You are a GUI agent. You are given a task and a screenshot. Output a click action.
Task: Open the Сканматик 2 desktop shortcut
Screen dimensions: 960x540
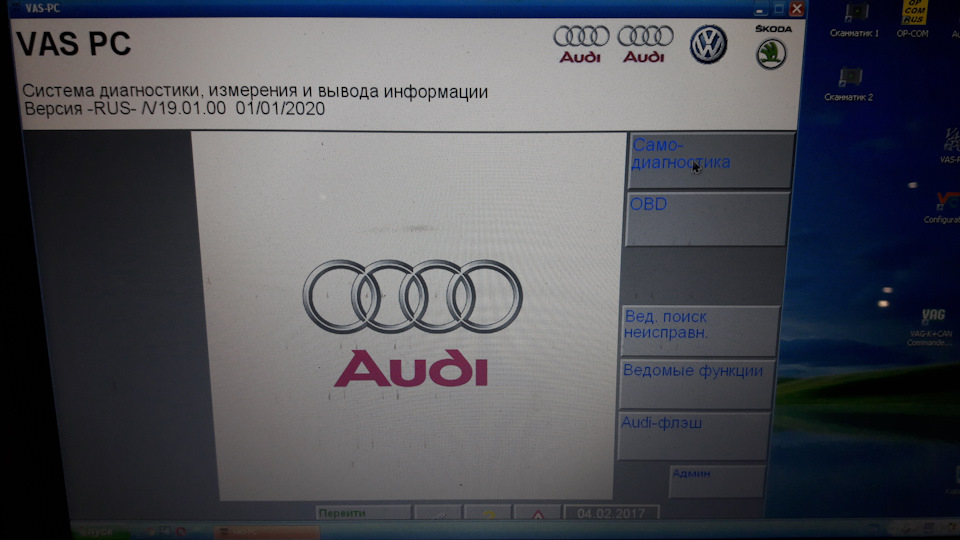point(849,84)
